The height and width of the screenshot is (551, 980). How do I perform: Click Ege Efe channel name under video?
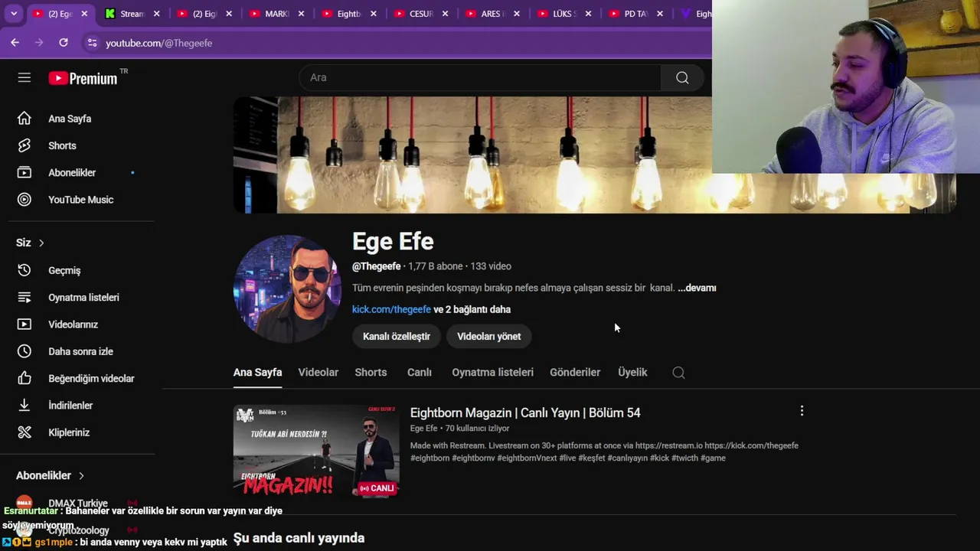423,429
